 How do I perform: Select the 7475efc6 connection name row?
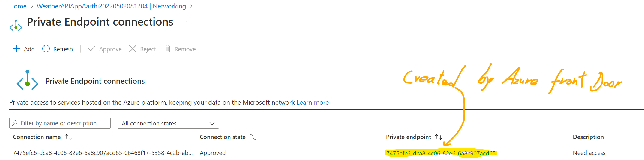click(x=103, y=153)
